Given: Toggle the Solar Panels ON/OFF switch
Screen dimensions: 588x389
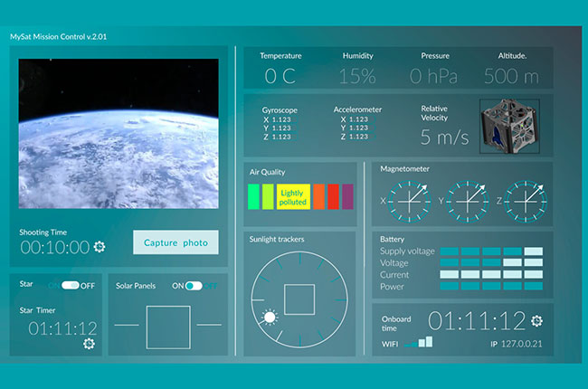Looking at the screenshot, I should [x=193, y=286].
